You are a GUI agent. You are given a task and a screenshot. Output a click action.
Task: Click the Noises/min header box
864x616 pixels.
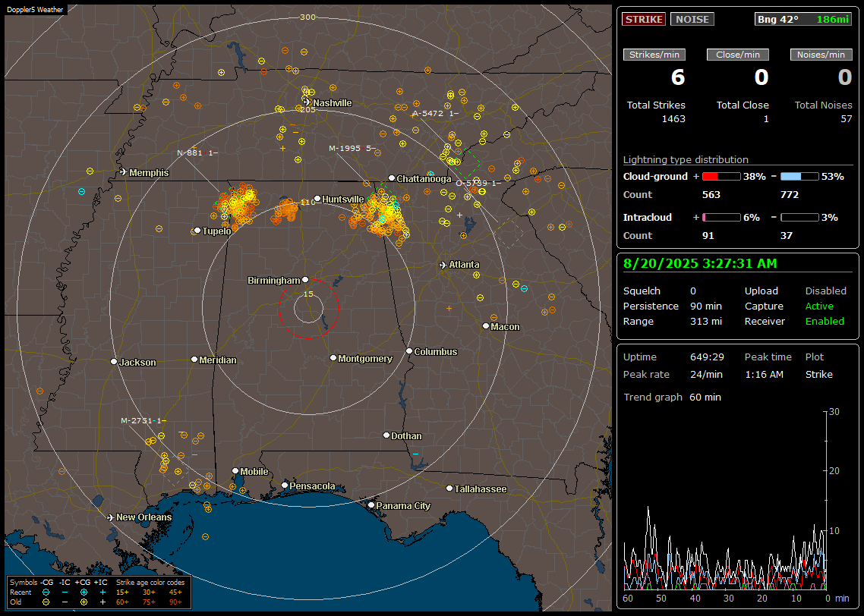point(821,55)
